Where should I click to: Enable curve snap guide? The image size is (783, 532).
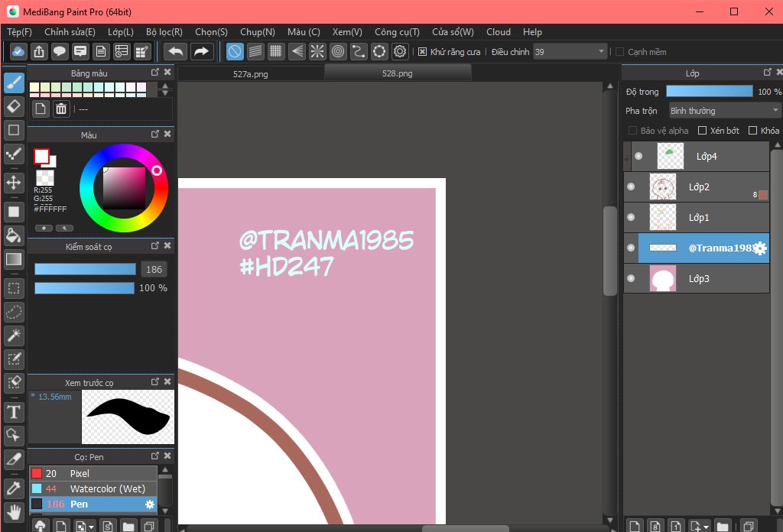(x=359, y=51)
